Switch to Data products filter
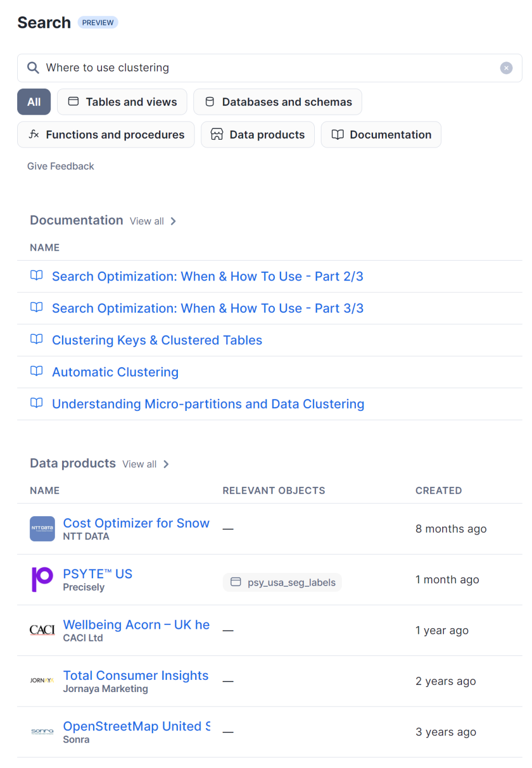This screenshot has height=768, width=532. [258, 135]
